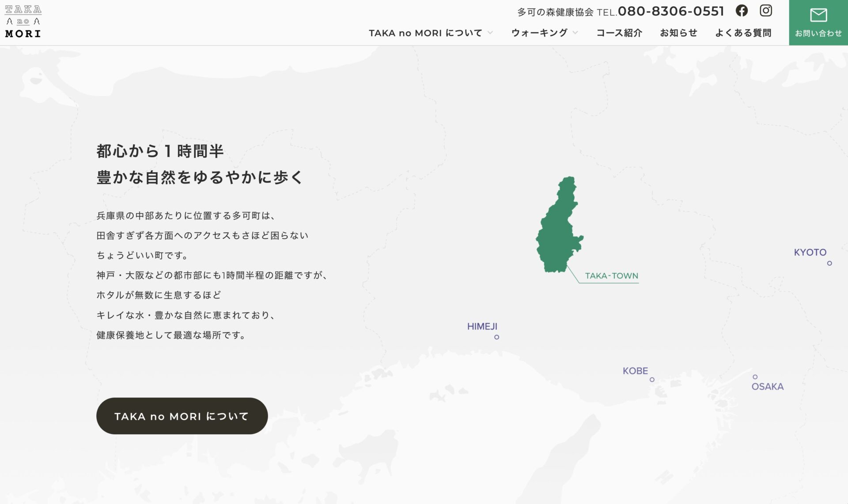Click the envelope contact icon
The height and width of the screenshot is (504, 848).
(818, 15)
